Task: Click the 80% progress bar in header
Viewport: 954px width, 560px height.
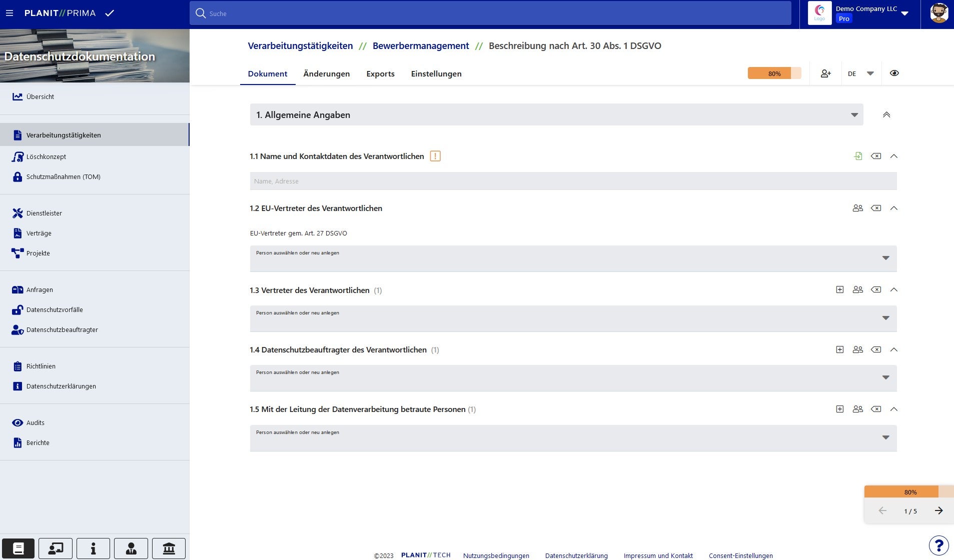Action: click(774, 73)
